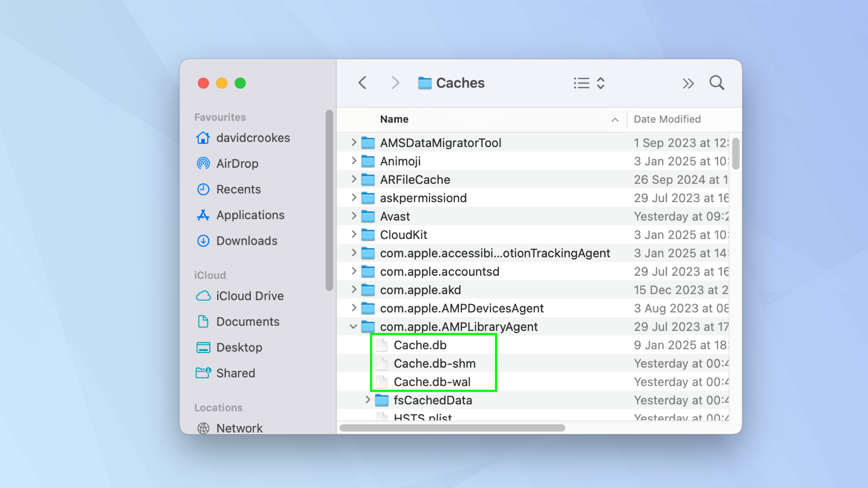Click the horizontal scrollbar at bottom
This screenshot has width=868, height=488.
pyautogui.click(x=452, y=428)
